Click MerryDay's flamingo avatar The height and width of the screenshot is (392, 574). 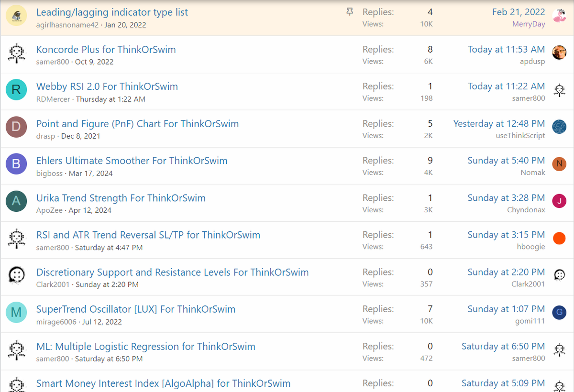pos(559,16)
